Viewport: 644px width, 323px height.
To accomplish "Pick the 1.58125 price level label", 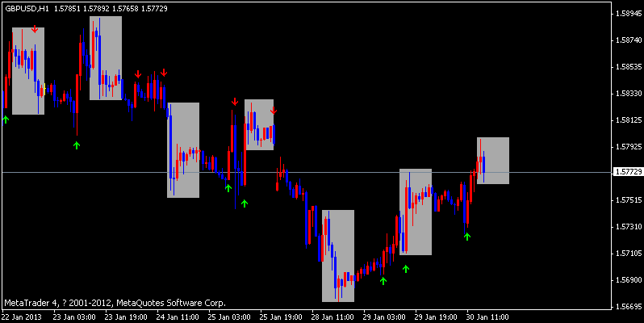I will (x=629, y=120).
